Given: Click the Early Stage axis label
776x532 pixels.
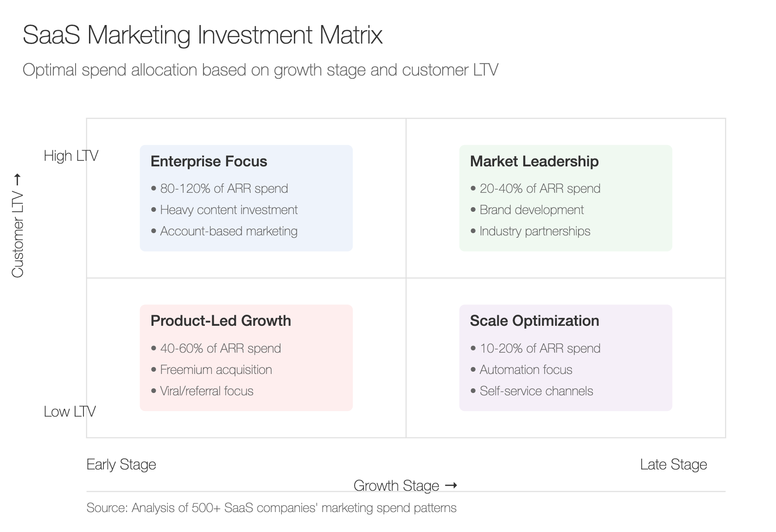Looking at the screenshot, I should [x=121, y=464].
